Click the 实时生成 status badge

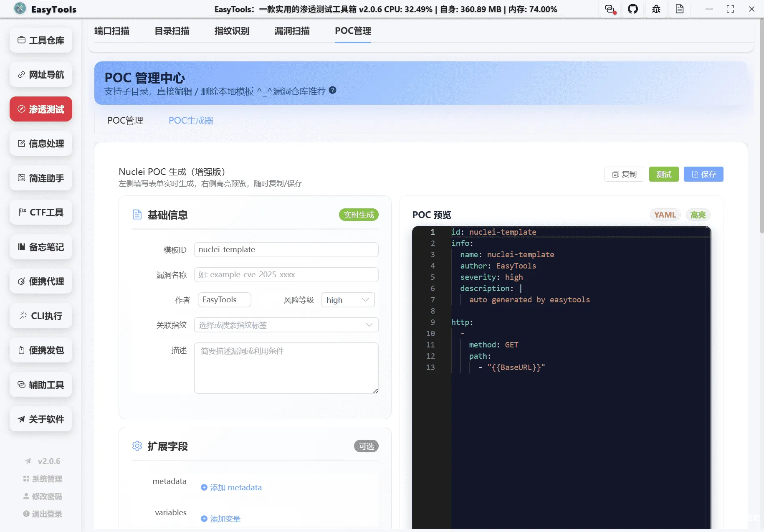pyautogui.click(x=358, y=215)
